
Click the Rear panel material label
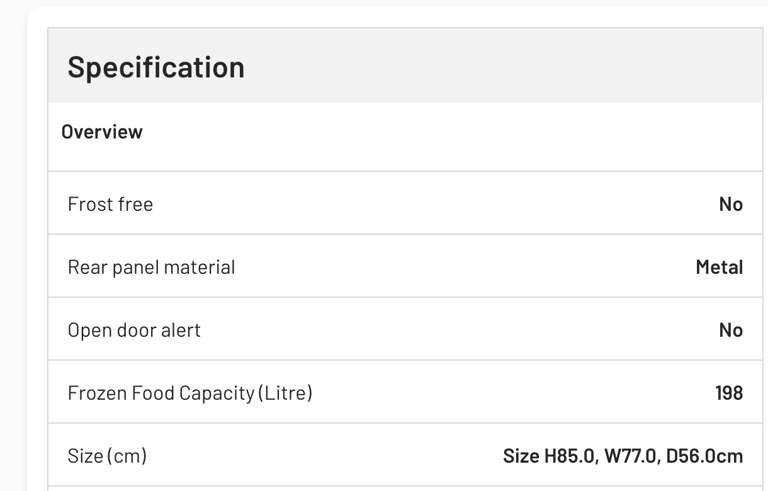tap(151, 267)
